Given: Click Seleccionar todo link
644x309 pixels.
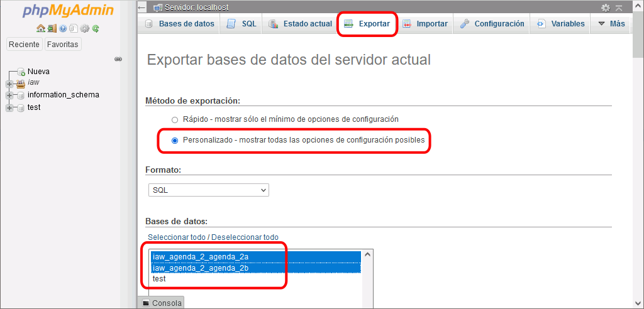Looking at the screenshot, I should [177, 237].
